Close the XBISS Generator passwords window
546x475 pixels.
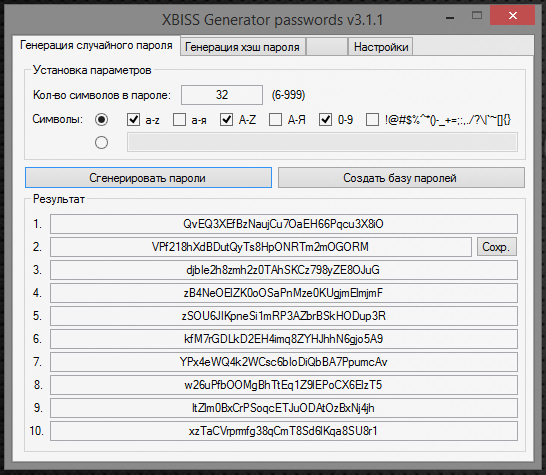(x=512, y=15)
